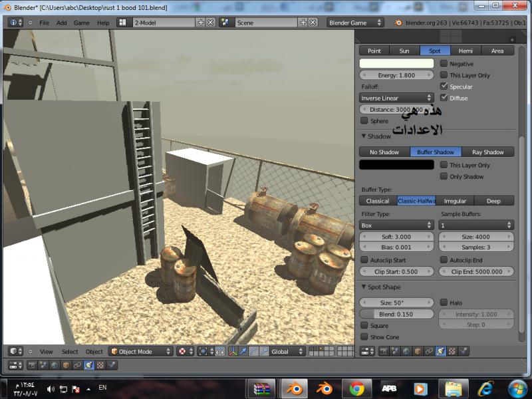Enable Autoclip Start checkbox

[364, 260]
